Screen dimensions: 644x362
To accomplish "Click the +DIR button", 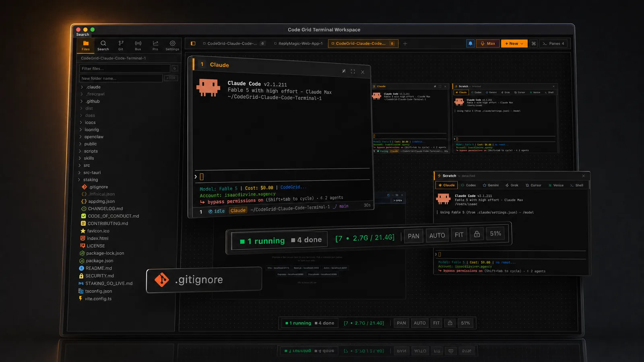I will tap(171, 78).
